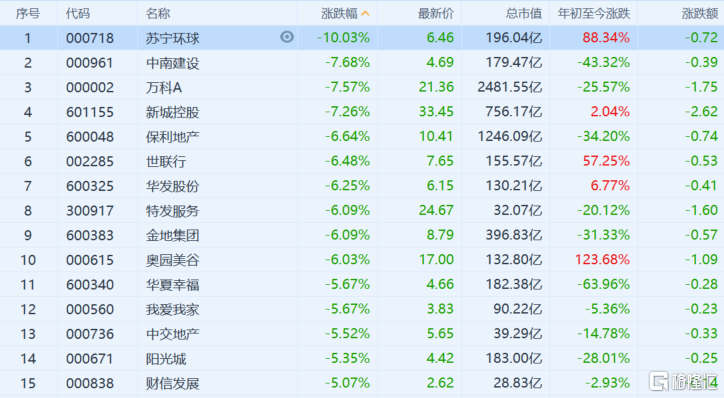This screenshot has width=724, height=398.
Task: Click the 涨跌额 column header
Action: [700, 13]
